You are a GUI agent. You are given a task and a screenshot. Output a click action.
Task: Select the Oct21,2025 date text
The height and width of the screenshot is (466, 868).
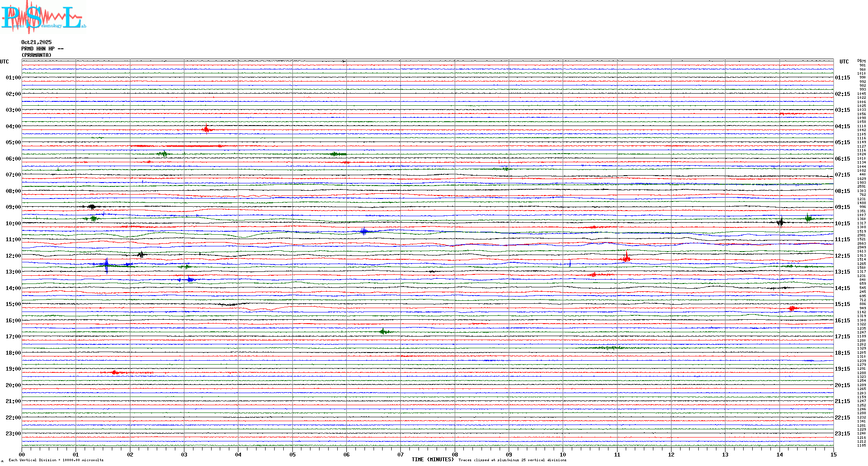pos(36,42)
